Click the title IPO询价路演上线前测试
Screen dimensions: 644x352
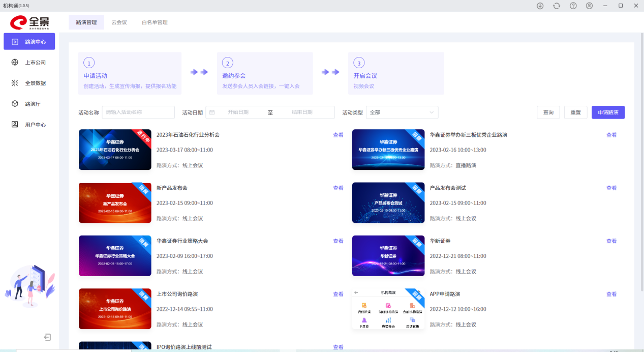click(x=184, y=347)
